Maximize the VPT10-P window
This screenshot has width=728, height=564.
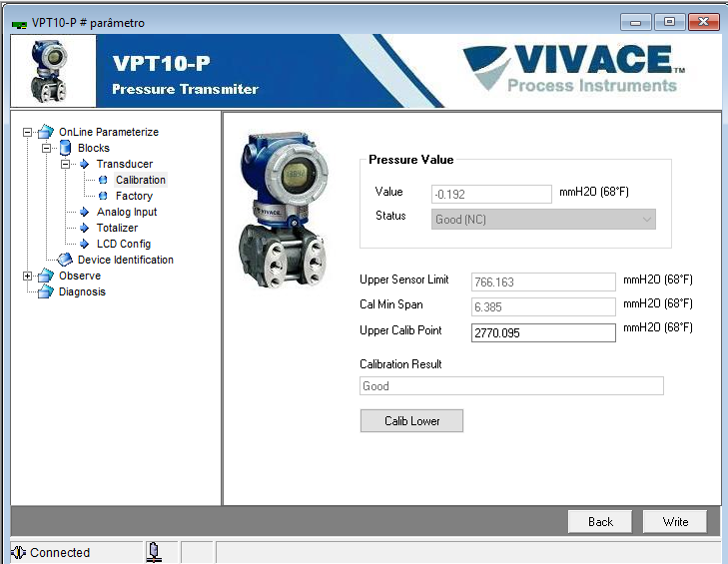(669, 22)
